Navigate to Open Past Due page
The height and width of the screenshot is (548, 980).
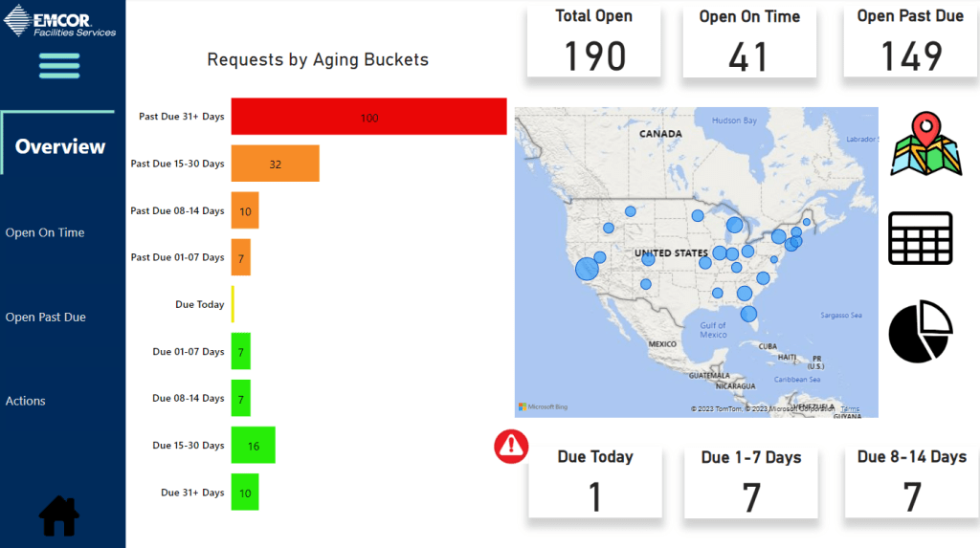[x=46, y=317]
